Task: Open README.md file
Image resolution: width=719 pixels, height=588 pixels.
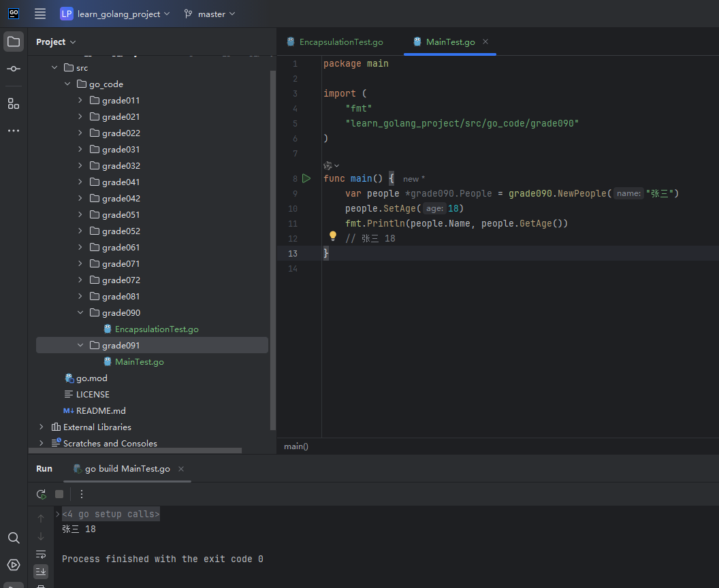Action: [100, 410]
